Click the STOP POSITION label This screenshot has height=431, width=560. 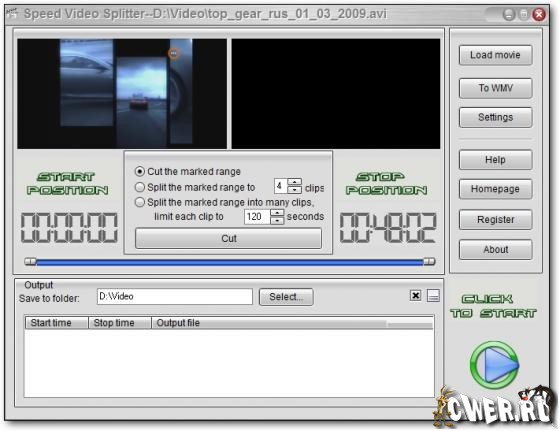pyautogui.click(x=386, y=184)
